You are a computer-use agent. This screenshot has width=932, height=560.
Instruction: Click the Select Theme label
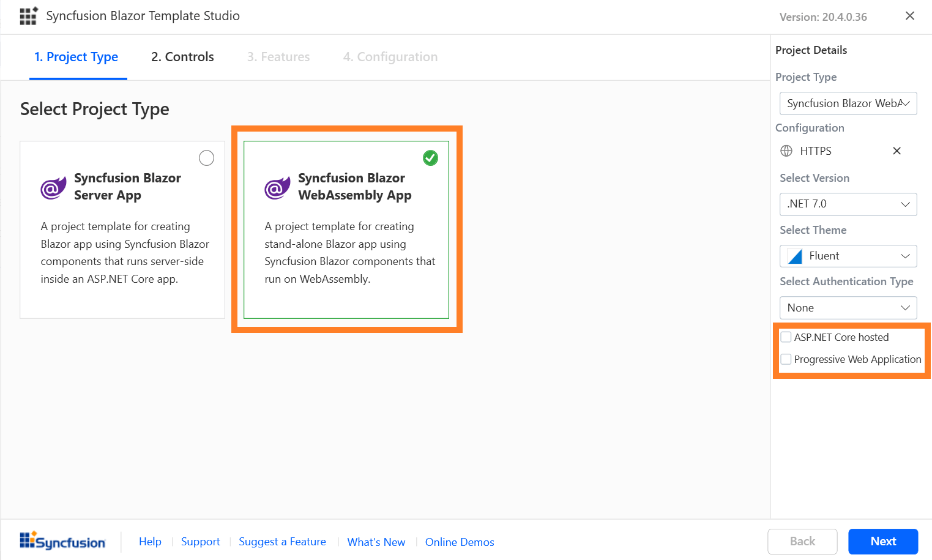coord(813,230)
